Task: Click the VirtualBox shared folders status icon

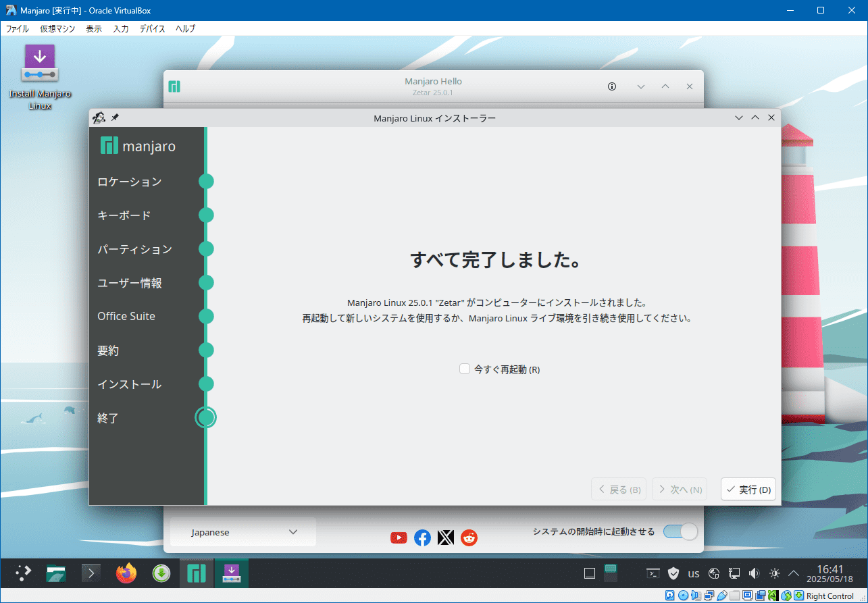Action: [x=734, y=596]
